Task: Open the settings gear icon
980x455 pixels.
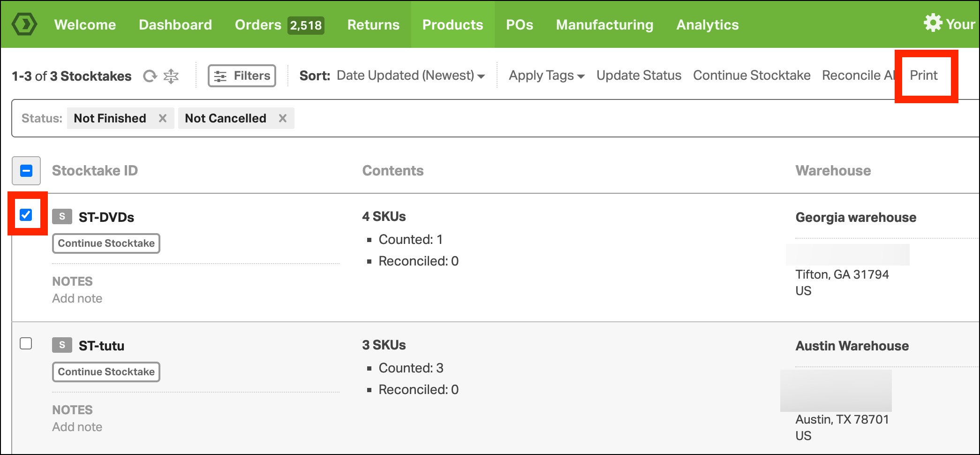Action: tap(933, 23)
